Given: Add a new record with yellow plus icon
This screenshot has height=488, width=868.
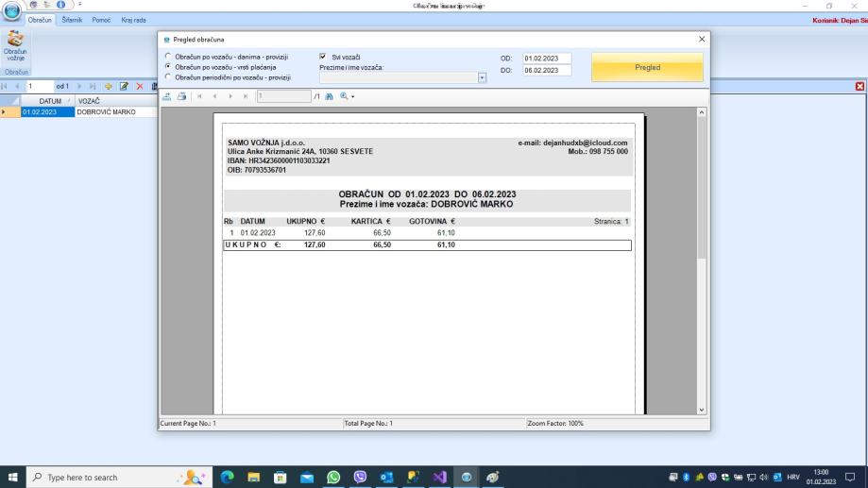Looking at the screenshot, I should 109,86.
